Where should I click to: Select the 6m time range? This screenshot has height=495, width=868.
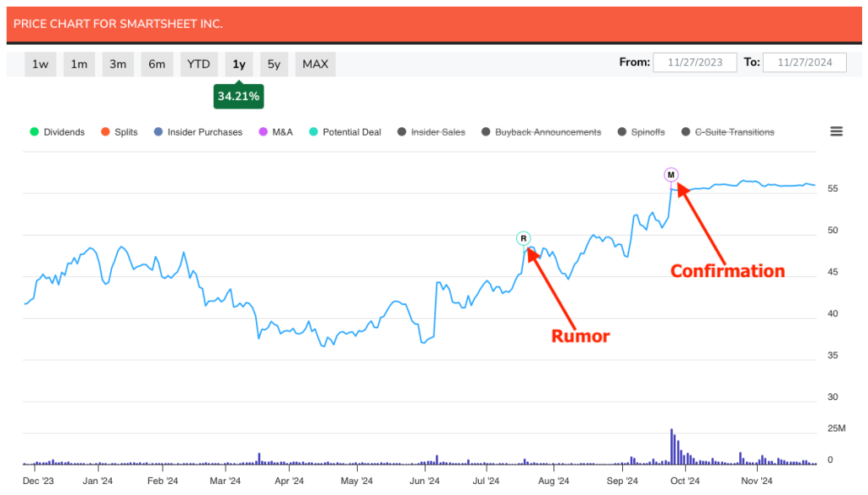[x=157, y=64]
